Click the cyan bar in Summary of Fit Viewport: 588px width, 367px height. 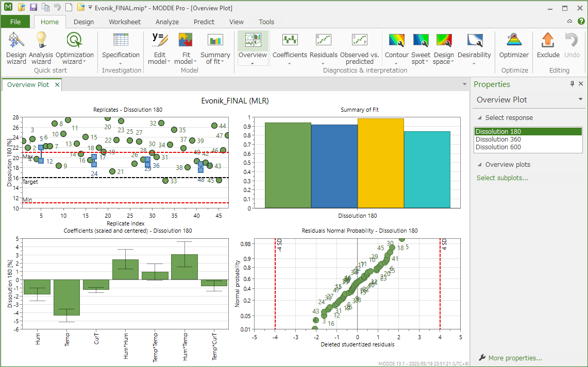[x=427, y=170]
